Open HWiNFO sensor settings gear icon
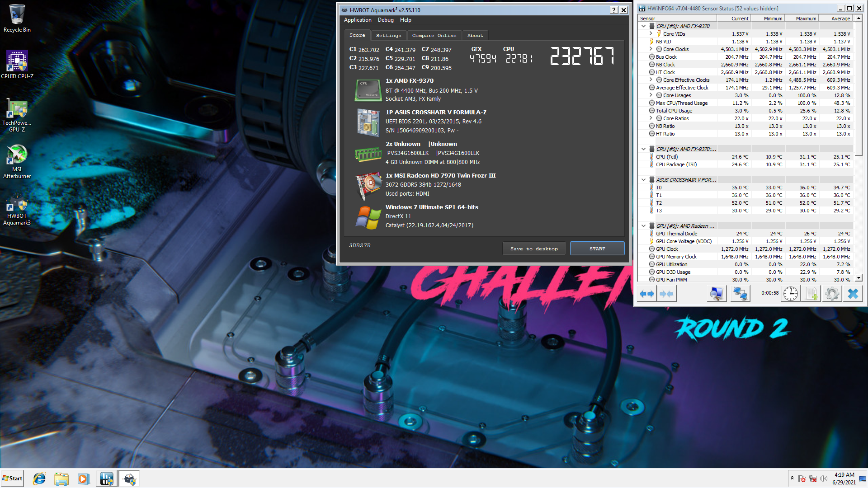The height and width of the screenshot is (488, 868). tap(832, 294)
